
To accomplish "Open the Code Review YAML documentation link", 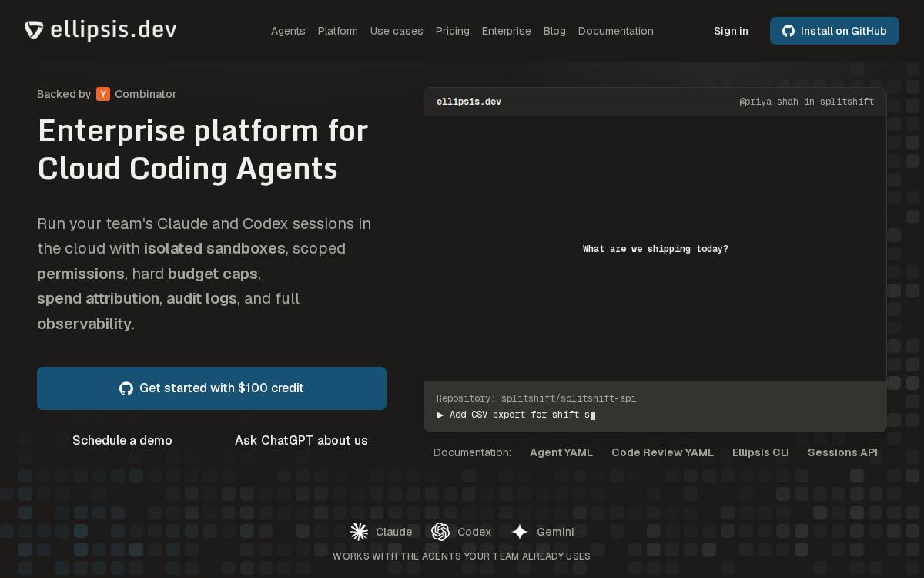I will click(662, 452).
